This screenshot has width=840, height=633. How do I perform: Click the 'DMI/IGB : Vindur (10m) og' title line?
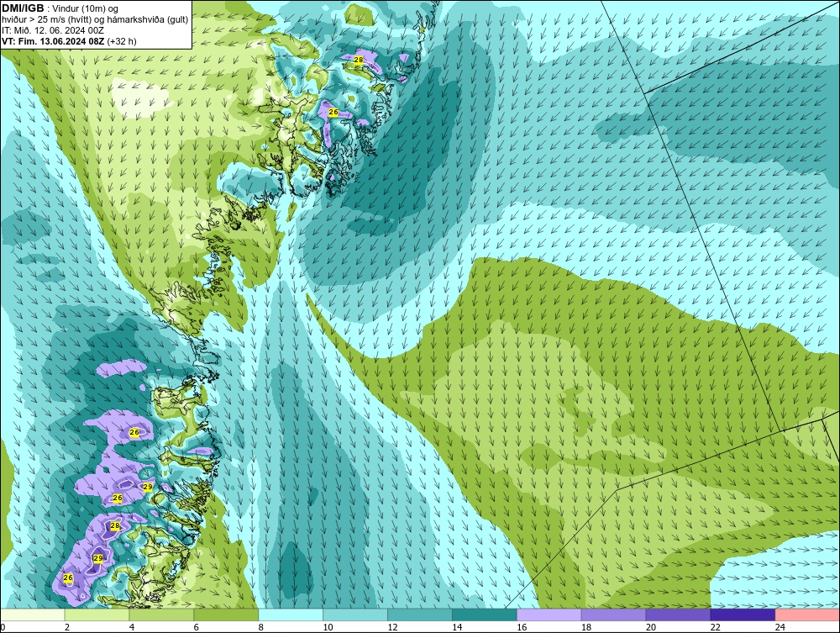click(60, 8)
